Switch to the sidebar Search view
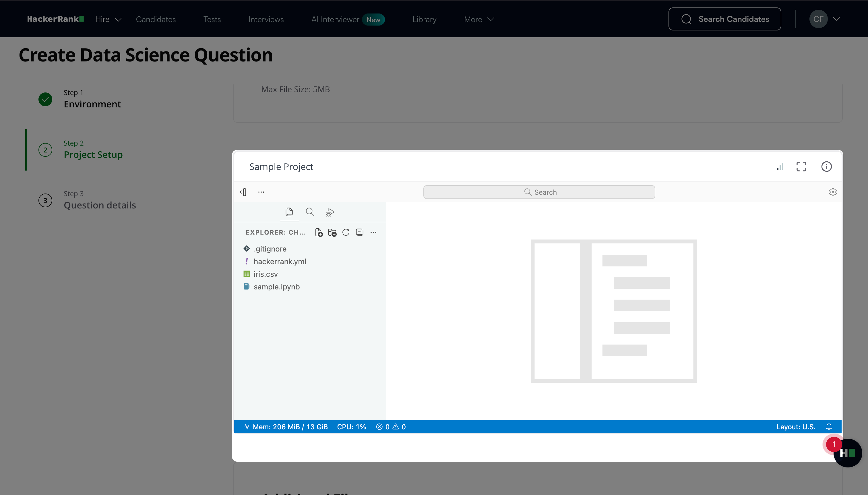The image size is (868, 495). tap(310, 212)
